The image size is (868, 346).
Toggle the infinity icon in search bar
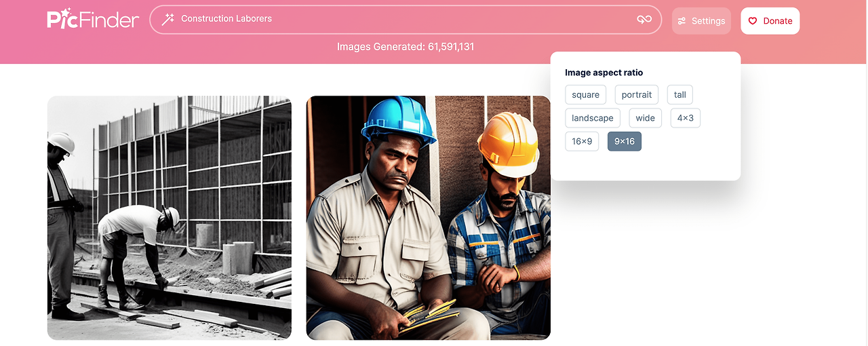point(644,20)
